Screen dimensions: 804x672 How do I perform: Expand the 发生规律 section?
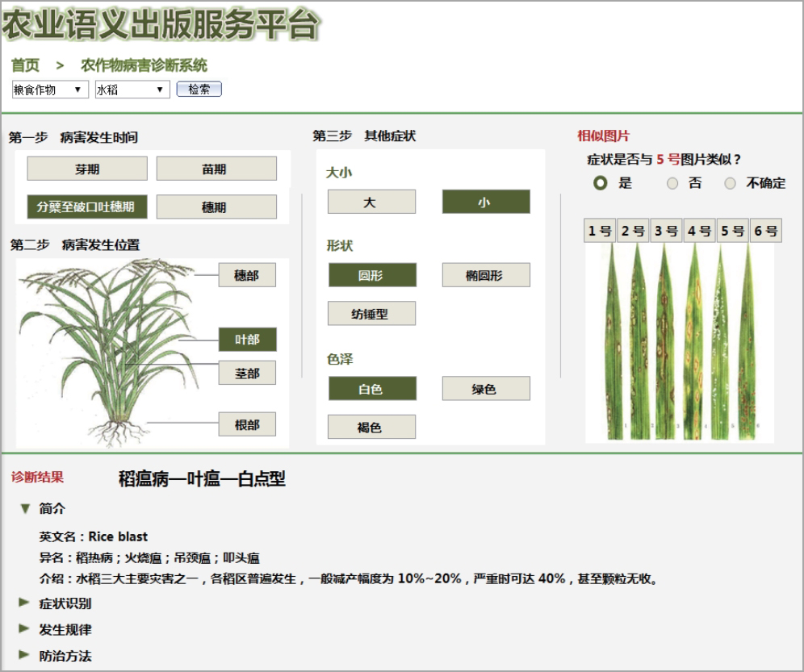[x=26, y=629]
